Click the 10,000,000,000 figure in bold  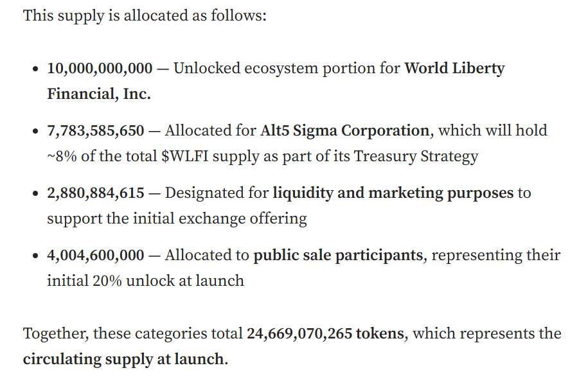(x=100, y=69)
